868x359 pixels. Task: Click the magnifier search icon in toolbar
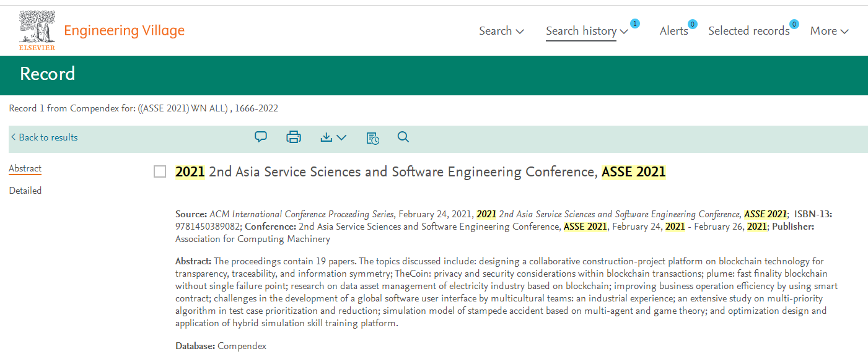tap(403, 137)
